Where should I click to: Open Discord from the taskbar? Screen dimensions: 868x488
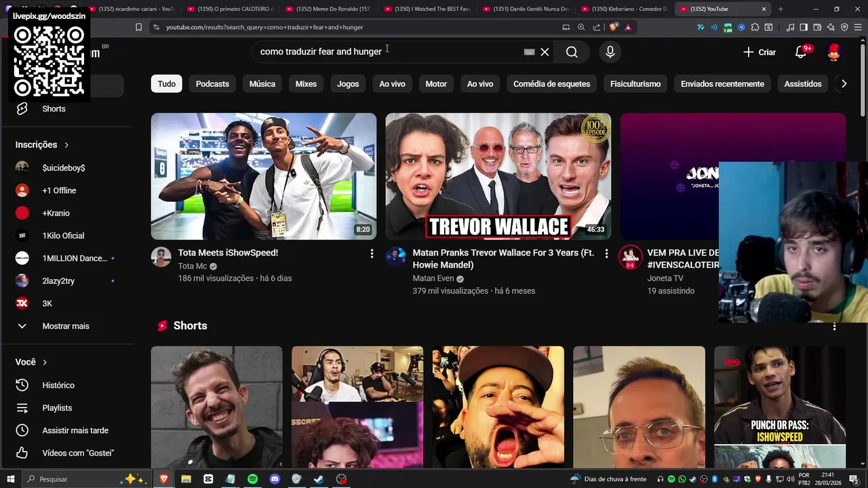pyautogui.click(x=275, y=479)
